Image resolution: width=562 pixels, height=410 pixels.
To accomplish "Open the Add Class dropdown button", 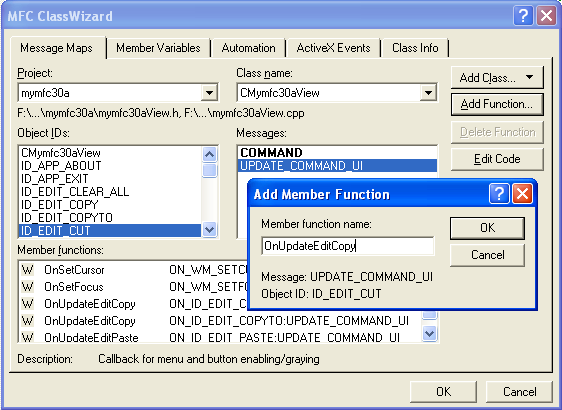I will 497,77.
